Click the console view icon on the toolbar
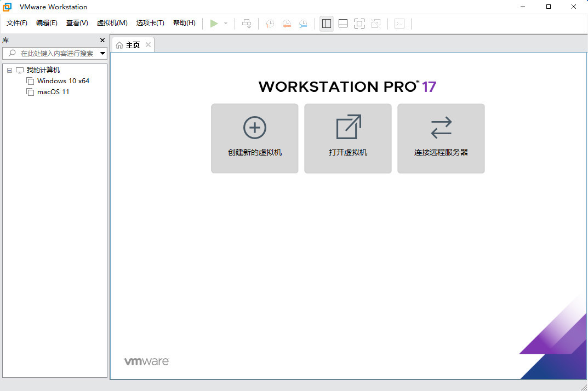The width and height of the screenshot is (588, 391). pos(399,24)
